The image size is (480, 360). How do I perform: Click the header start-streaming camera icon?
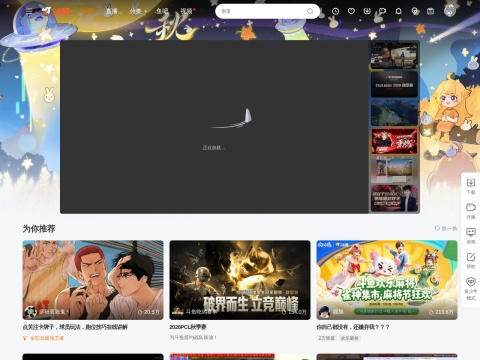(383, 11)
